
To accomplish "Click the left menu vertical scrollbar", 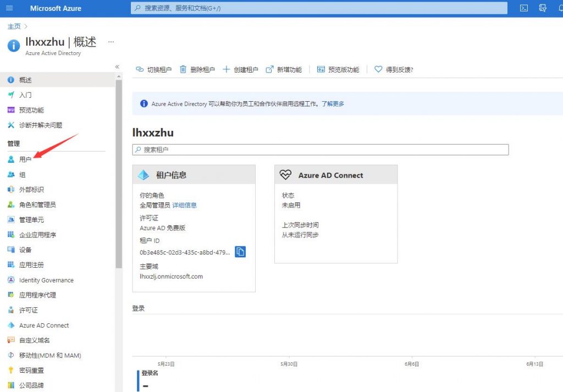I will pyautogui.click(x=119, y=174).
